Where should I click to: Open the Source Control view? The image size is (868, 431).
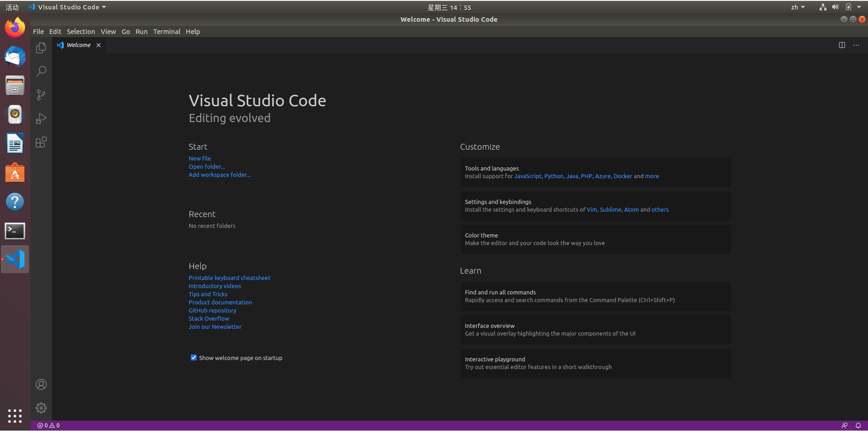pyautogui.click(x=41, y=95)
